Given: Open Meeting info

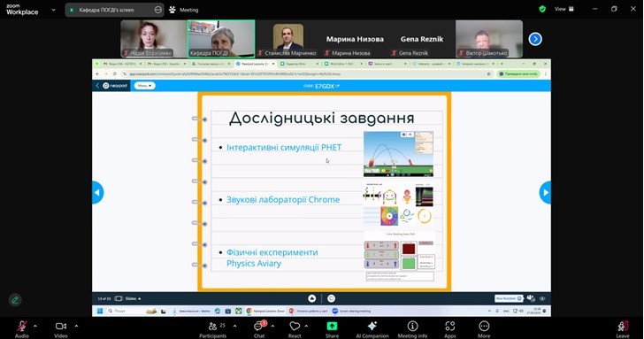Looking at the screenshot, I should tap(412, 329).
